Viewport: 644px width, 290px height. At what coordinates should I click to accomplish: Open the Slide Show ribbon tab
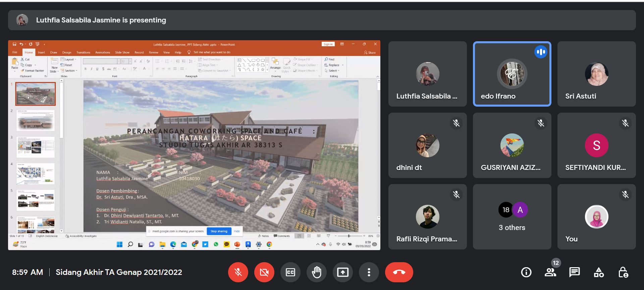pyautogui.click(x=122, y=52)
